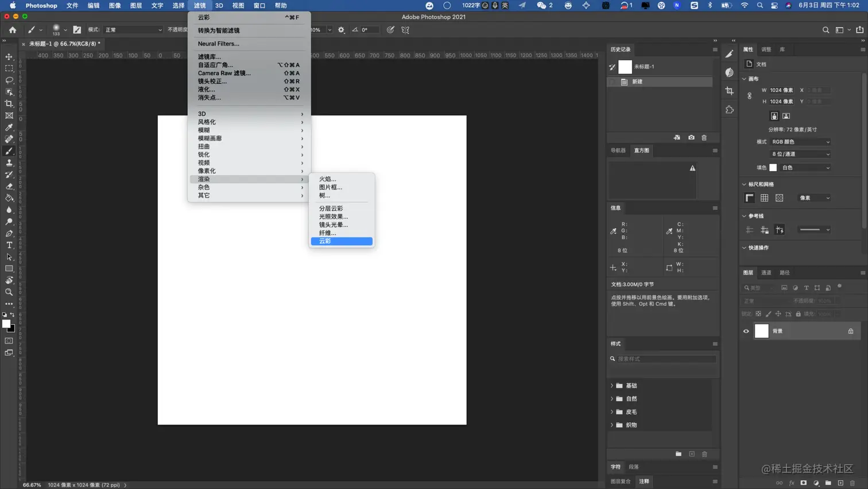This screenshot has height=489, width=868.
Task: Select the Spot Healing Brush tool
Action: pyautogui.click(x=9, y=139)
